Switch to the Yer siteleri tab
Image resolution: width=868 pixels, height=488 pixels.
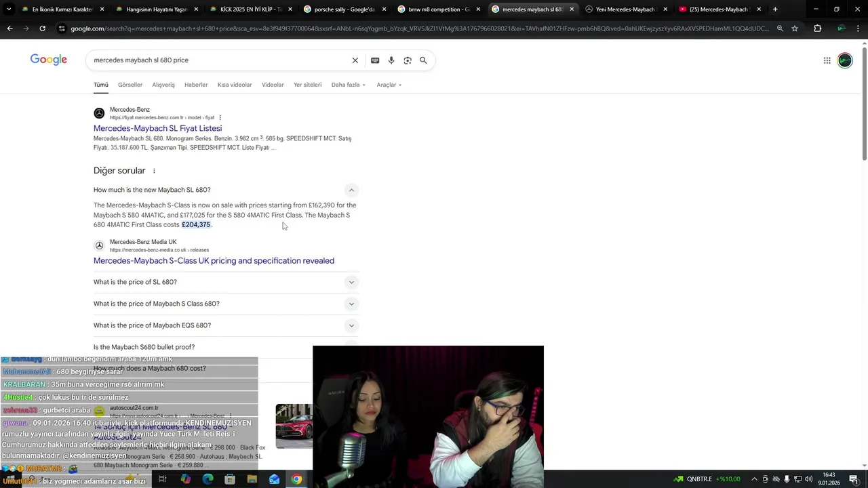307,85
